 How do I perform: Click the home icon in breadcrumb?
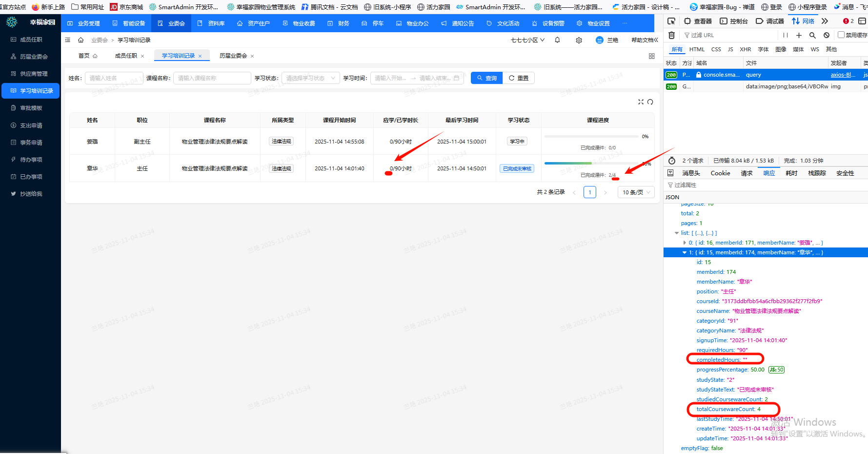(81, 40)
